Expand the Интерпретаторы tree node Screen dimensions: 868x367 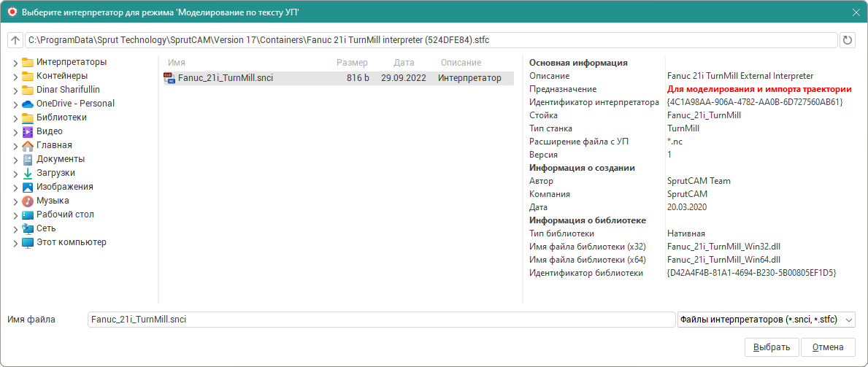point(15,62)
